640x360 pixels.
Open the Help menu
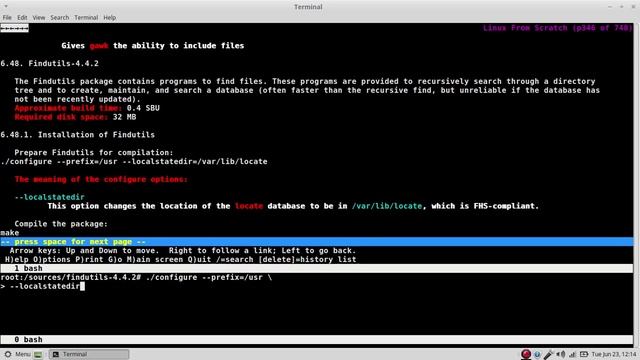109,18
